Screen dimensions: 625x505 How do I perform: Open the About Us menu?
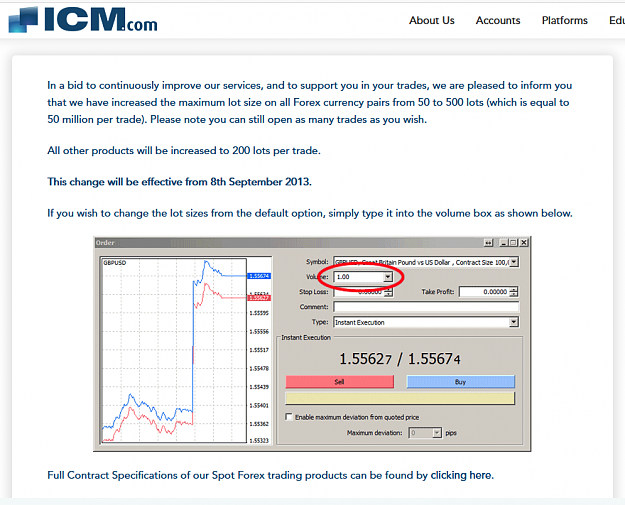(432, 20)
